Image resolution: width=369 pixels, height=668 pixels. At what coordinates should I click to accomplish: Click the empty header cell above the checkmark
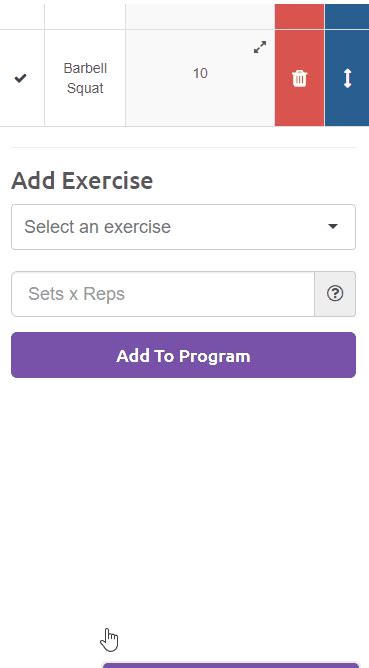pos(22,17)
